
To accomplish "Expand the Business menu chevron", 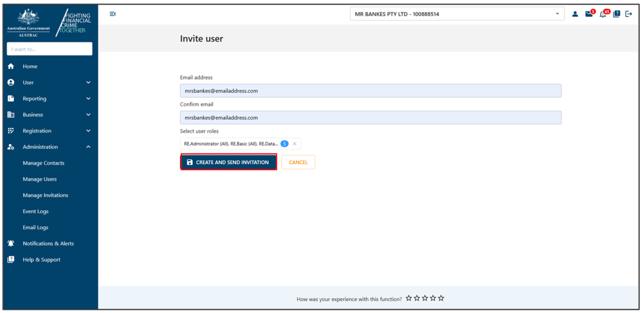I will click(x=88, y=115).
